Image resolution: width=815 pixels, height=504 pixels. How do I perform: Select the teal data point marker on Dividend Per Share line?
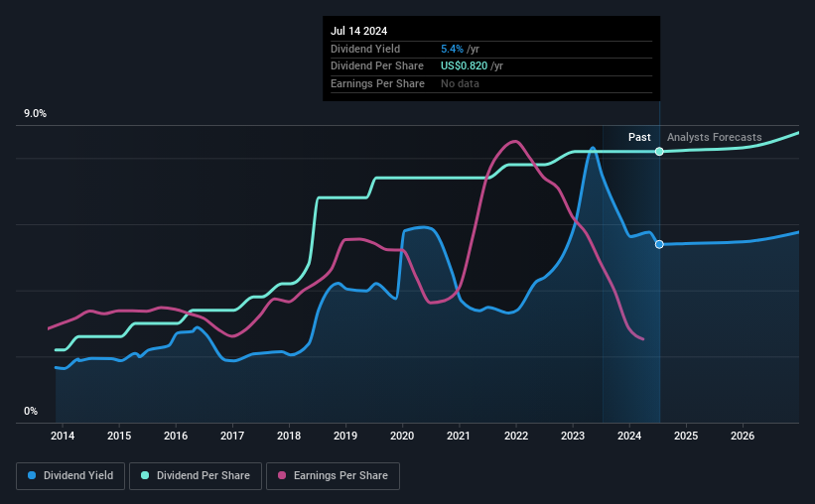pyautogui.click(x=659, y=151)
